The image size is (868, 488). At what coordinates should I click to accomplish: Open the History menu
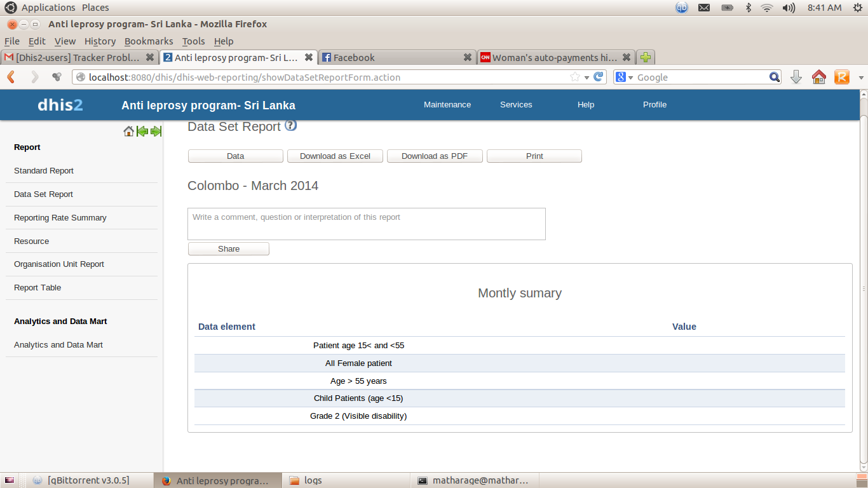(x=100, y=41)
